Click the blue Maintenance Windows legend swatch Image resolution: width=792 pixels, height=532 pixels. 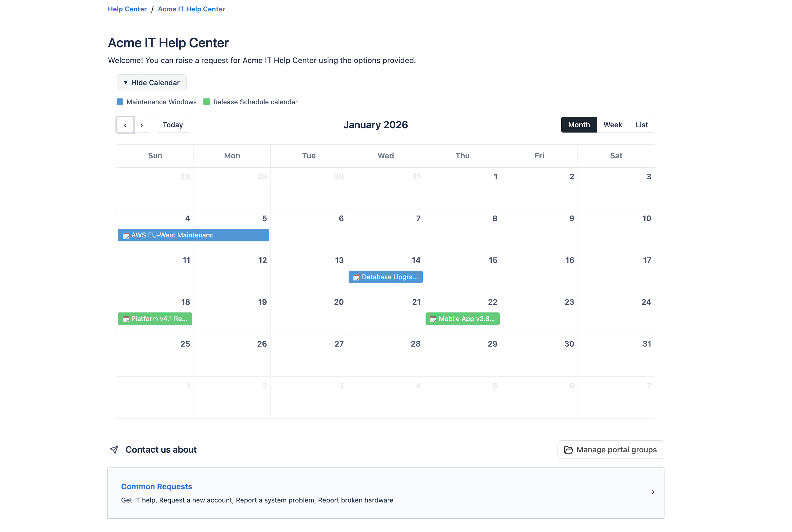click(x=120, y=101)
